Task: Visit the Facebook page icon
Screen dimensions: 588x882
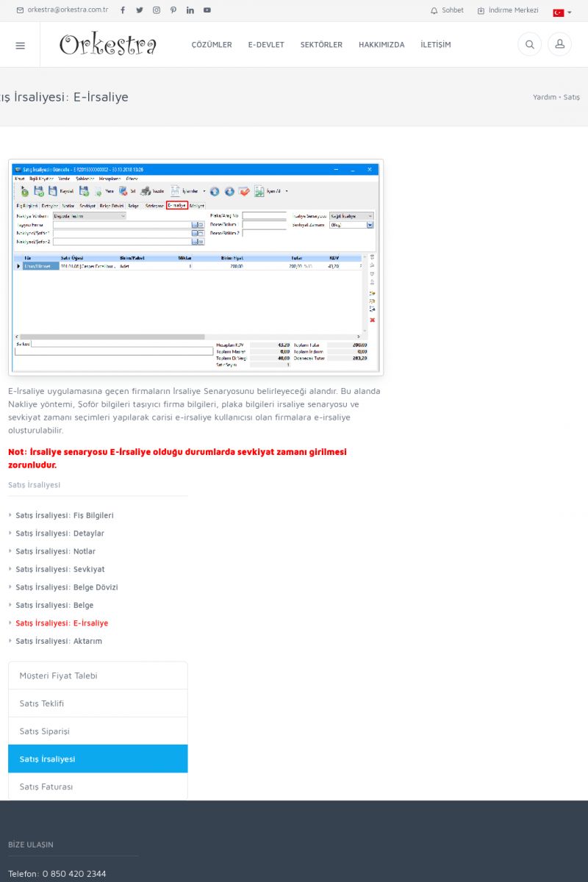Action: tap(123, 10)
